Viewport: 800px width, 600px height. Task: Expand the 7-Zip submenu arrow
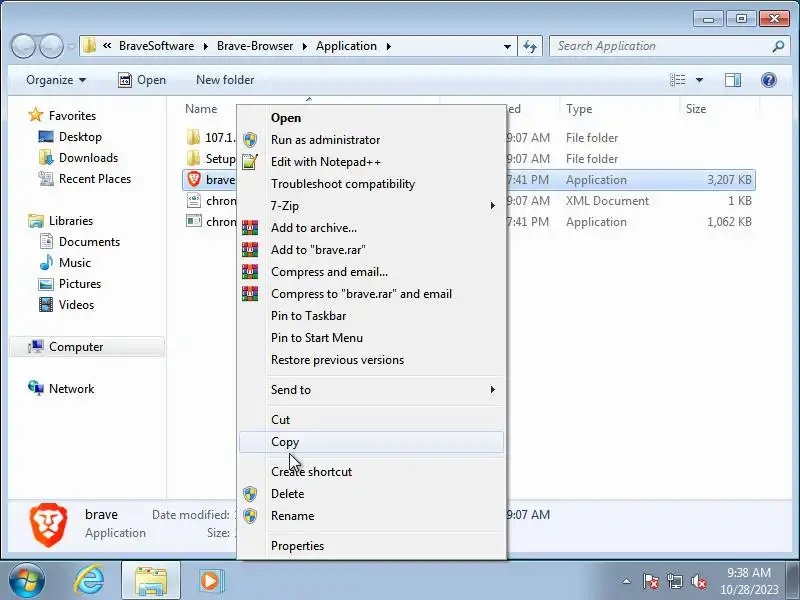point(492,206)
